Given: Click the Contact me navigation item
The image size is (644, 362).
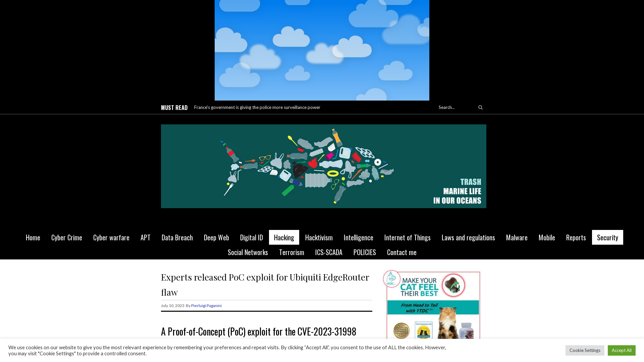Looking at the screenshot, I should (401, 252).
